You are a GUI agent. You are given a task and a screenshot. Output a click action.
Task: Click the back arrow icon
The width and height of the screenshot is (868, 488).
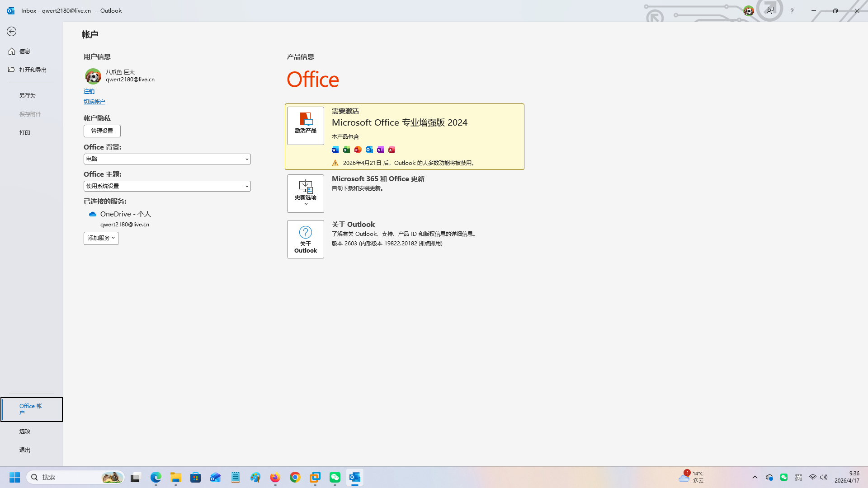(12, 31)
